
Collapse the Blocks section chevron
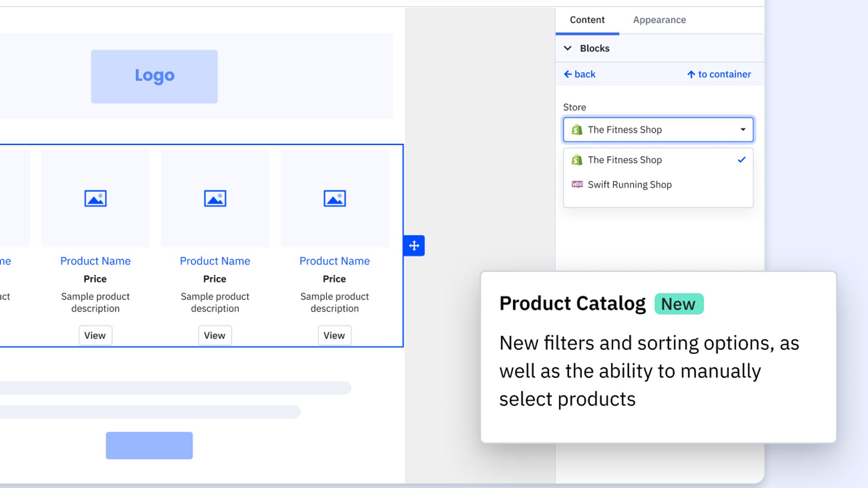pos(568,48)
